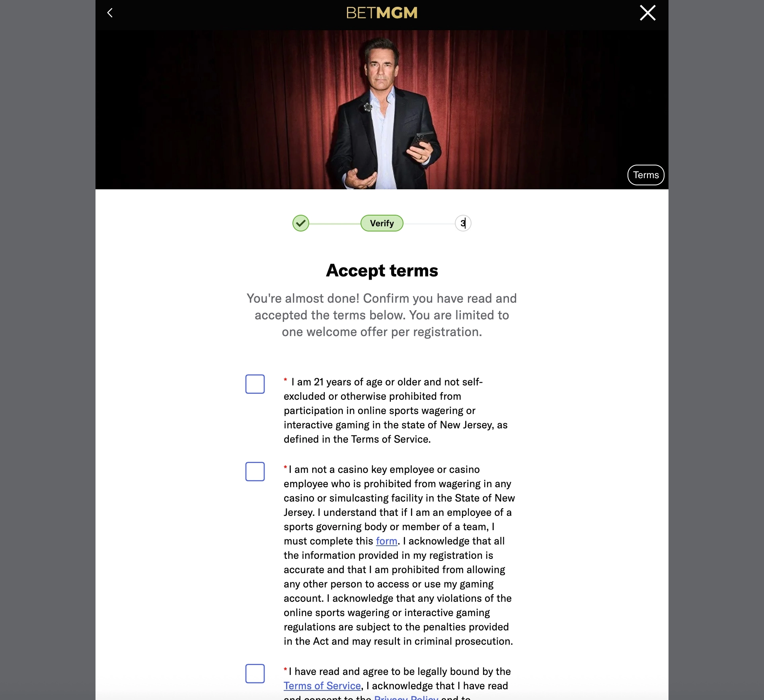764x700 pixels.
Task: Click the welcome offer description paragraph
Action: (382, 315)
